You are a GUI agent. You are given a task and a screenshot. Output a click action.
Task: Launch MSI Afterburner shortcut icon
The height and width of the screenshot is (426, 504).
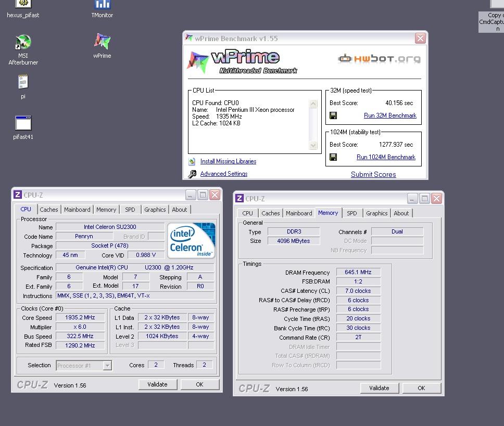[x=23, y=42]
